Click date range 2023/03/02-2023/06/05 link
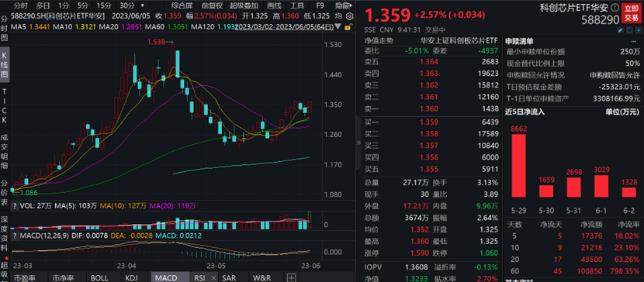The height and width of the screenshot is (282, 644). [285, 27]
